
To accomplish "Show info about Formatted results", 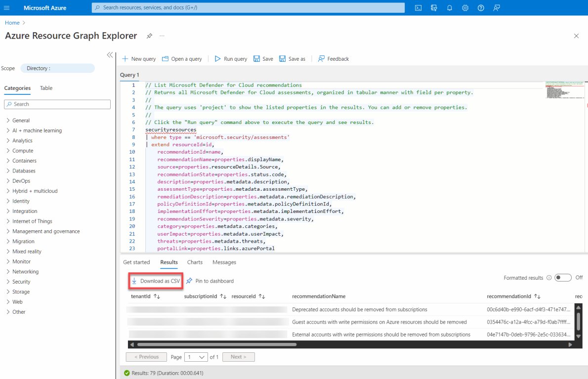I will coord(549,278).
